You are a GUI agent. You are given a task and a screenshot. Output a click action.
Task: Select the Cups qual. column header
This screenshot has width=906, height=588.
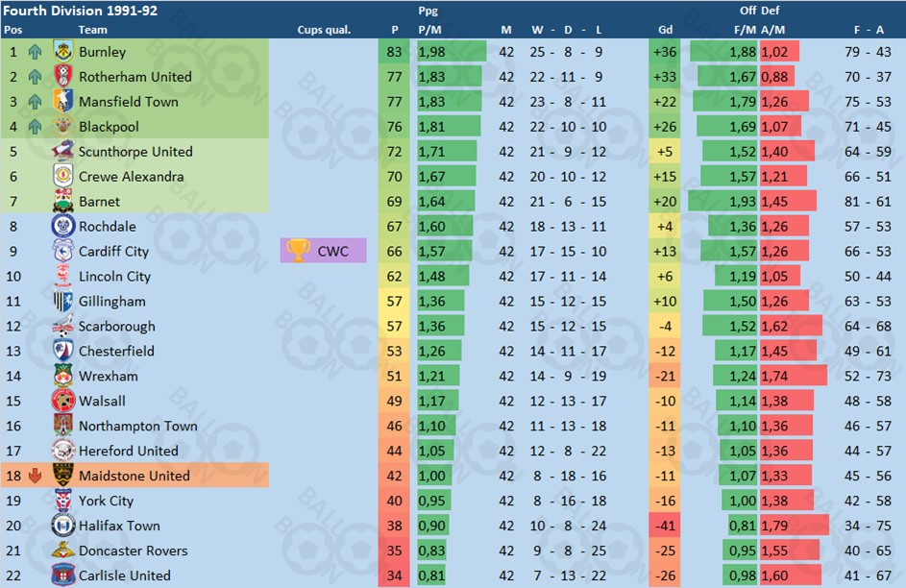(324, 30)
